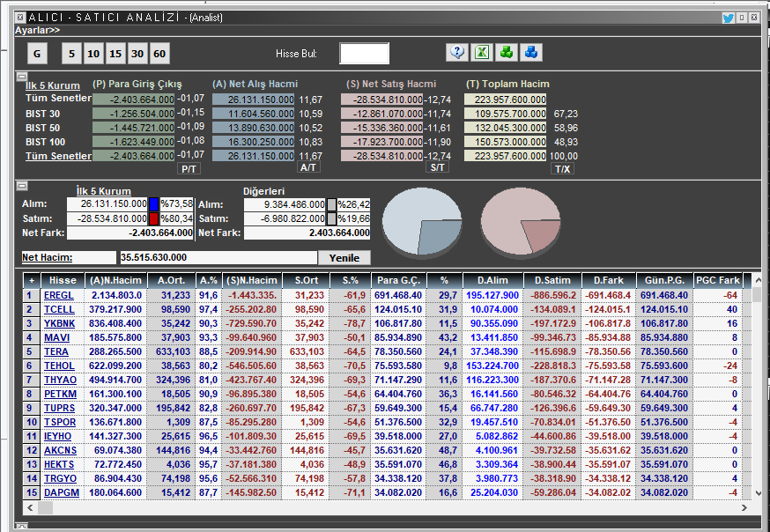Collapse the İlk 5 Kurum summary panel

[22, 76]
